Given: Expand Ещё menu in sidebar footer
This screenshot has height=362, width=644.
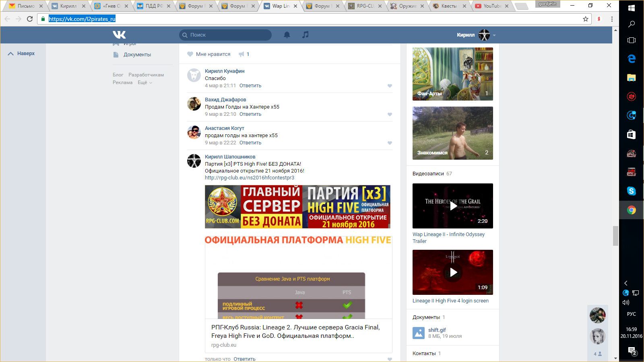Looking at the screenshot, I should [145, 82].
